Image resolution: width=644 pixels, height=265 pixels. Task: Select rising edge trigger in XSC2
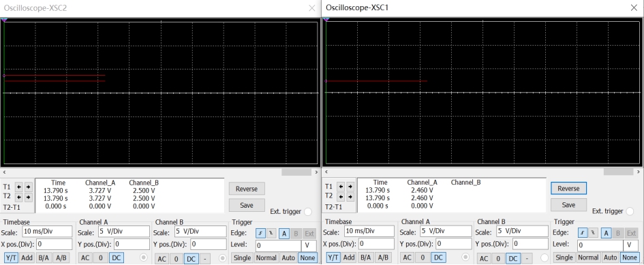pyautogui.click(x=260, y=234)
